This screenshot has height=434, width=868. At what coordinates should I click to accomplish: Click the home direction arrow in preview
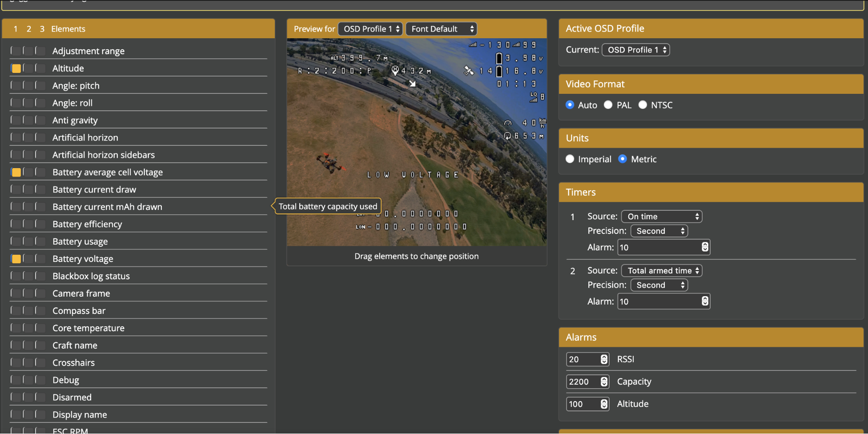pyautogui.click(x=413, y=84)
